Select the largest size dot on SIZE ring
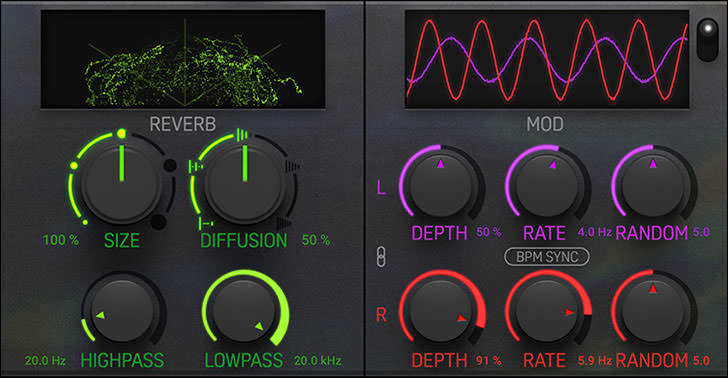Image resolution: width=728 pixels, height=378 pixels. [121, 134]
